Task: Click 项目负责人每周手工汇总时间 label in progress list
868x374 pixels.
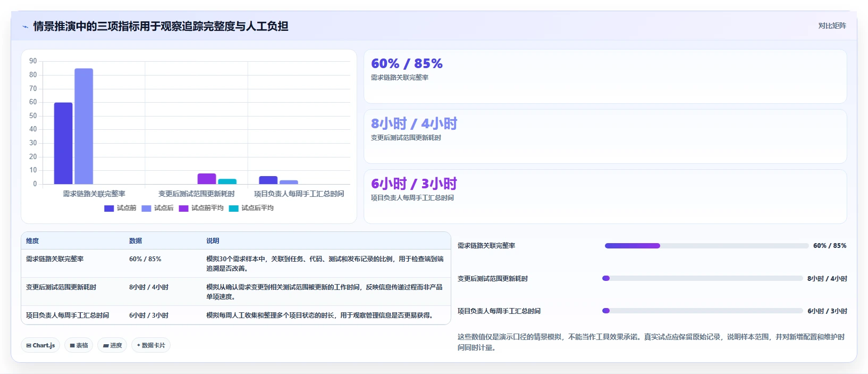Action: (499, 311)
